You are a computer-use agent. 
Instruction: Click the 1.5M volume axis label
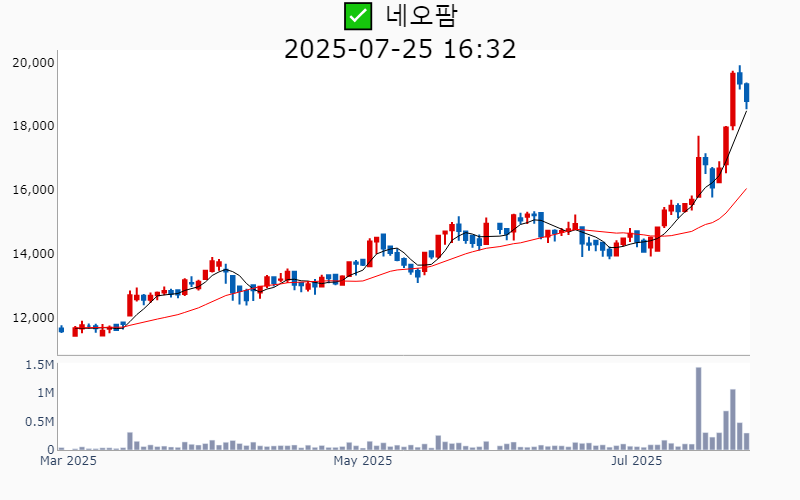(40, 364)
